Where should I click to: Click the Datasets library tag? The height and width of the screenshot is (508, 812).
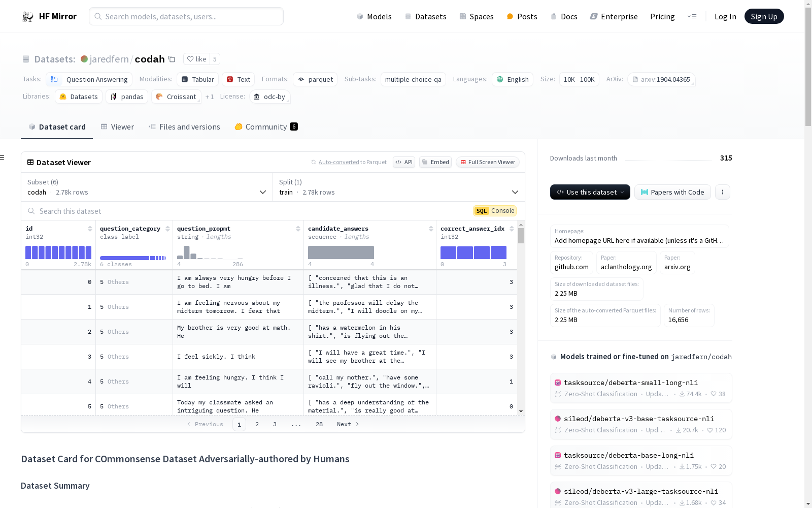pyautogui.click(x=79, y=97)
